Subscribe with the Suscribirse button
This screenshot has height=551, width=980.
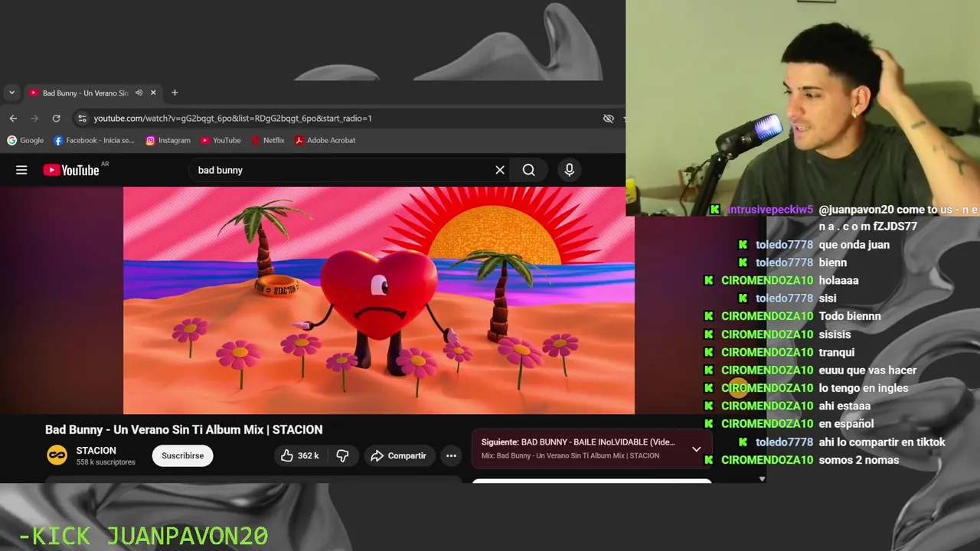[182, 455]
